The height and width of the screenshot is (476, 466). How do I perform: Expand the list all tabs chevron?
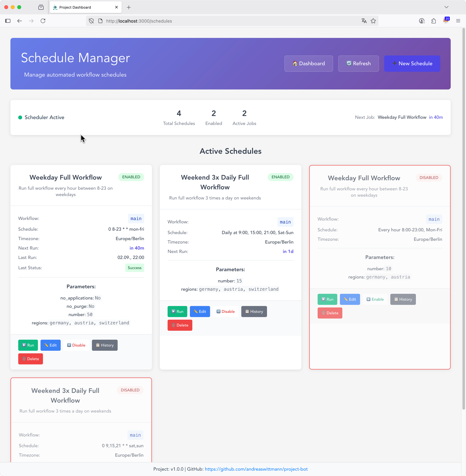[446, 7]
